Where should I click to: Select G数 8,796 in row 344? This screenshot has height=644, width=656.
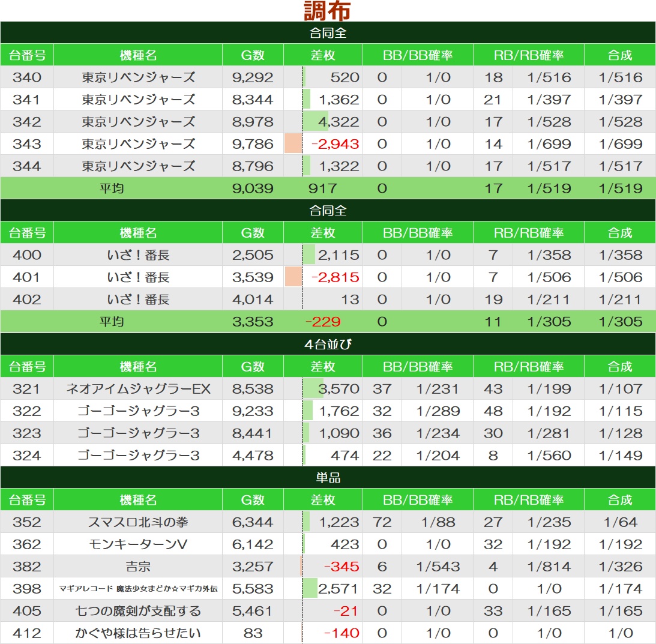[x=253, y=166]
